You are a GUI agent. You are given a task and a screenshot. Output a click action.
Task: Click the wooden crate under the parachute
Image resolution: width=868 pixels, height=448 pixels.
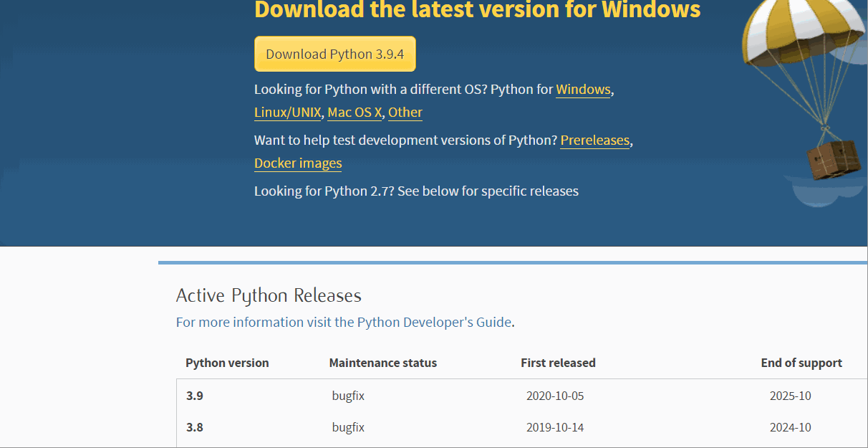tap(834, 160)
